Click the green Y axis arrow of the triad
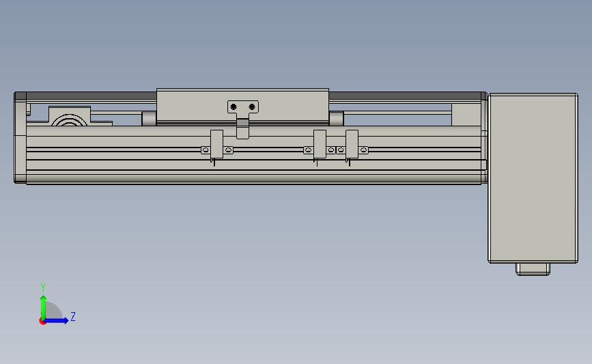This screenshot has width=592, height=364. 43,307
